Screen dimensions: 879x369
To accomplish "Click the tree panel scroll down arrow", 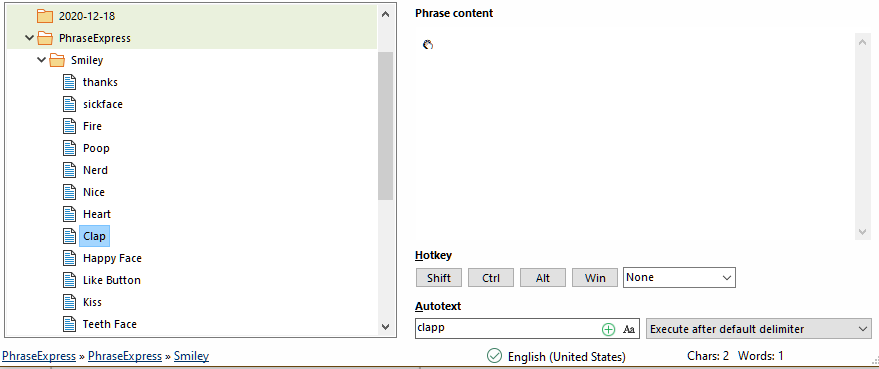I will pyautogui.click(x=385, y=326).
